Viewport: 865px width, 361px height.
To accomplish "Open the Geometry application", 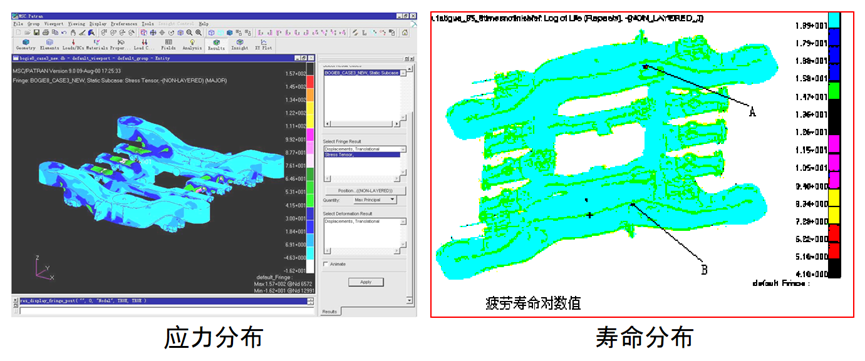I will pyautogui.click(x=26, y=45).
